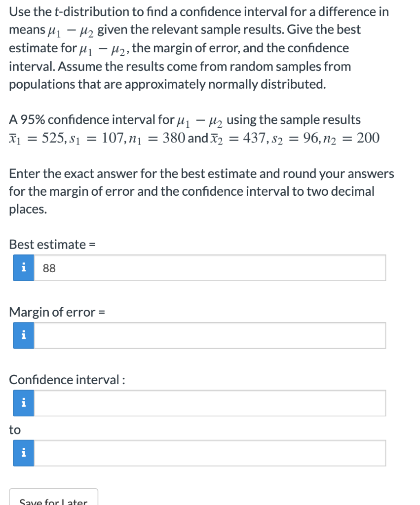Screen dimensions: 420x505
Task: Click the sample results formula line
Action: pyautogui.click(x=192, y=137)
